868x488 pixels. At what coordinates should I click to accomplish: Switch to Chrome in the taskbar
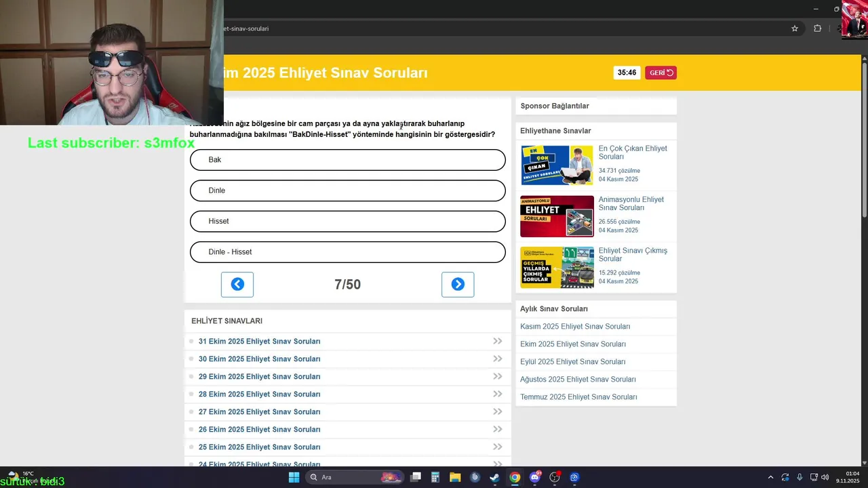[515, 477]
